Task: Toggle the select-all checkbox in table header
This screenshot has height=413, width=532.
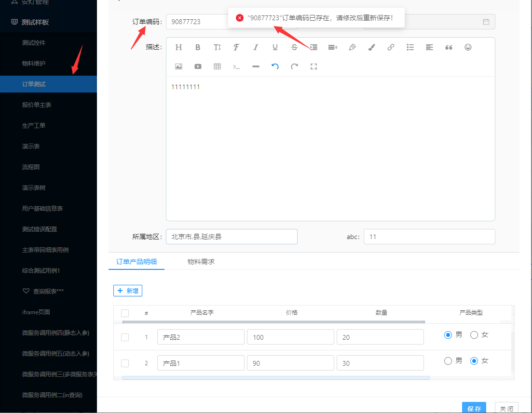Action: coord(125,313)
